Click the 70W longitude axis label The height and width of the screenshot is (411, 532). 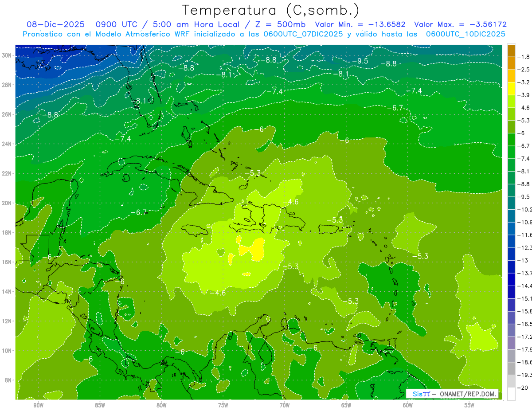click(x=285, y=405)
